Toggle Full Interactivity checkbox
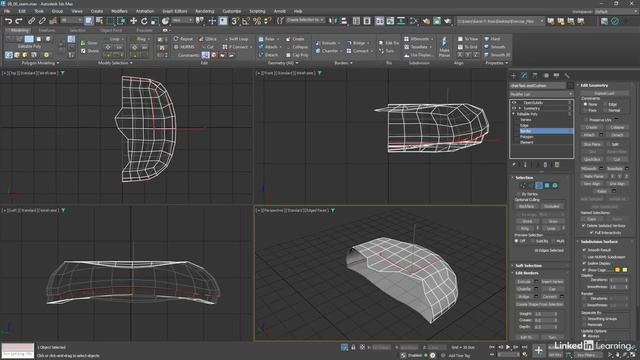 point(591,233)
